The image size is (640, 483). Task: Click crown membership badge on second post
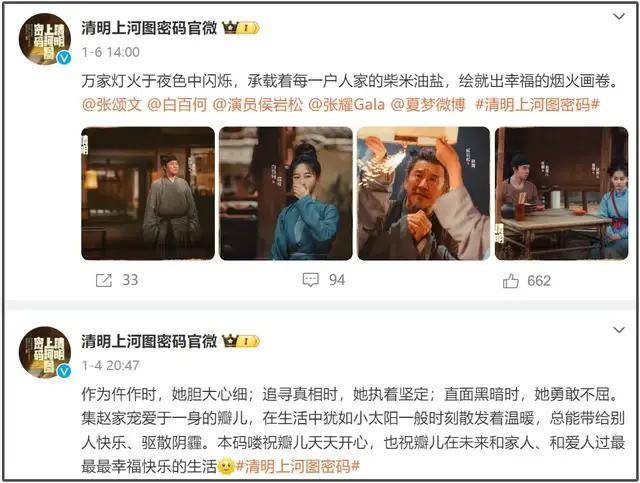point(241,341)
